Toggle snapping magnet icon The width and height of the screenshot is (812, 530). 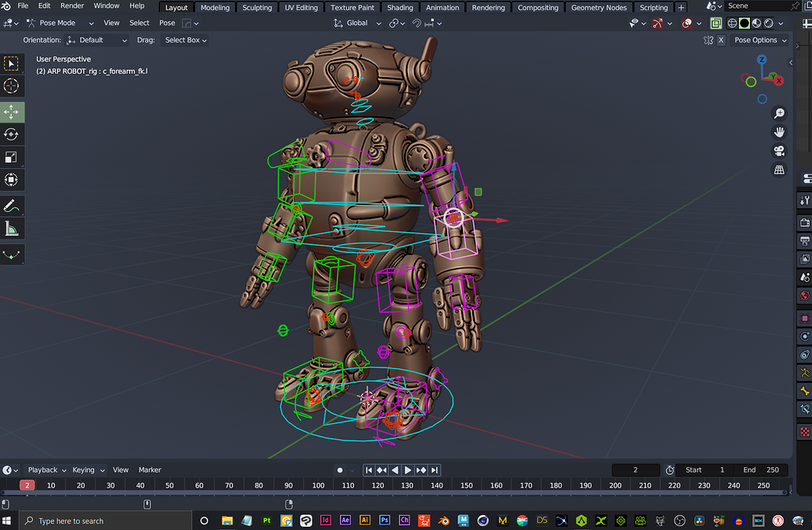coord(417,24)
